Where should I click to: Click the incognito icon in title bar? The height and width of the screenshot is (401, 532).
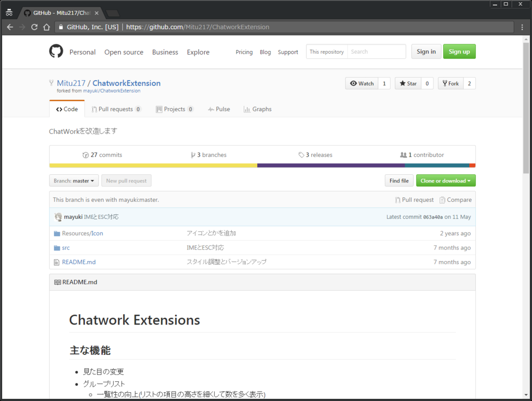click(x=9, y=12)
